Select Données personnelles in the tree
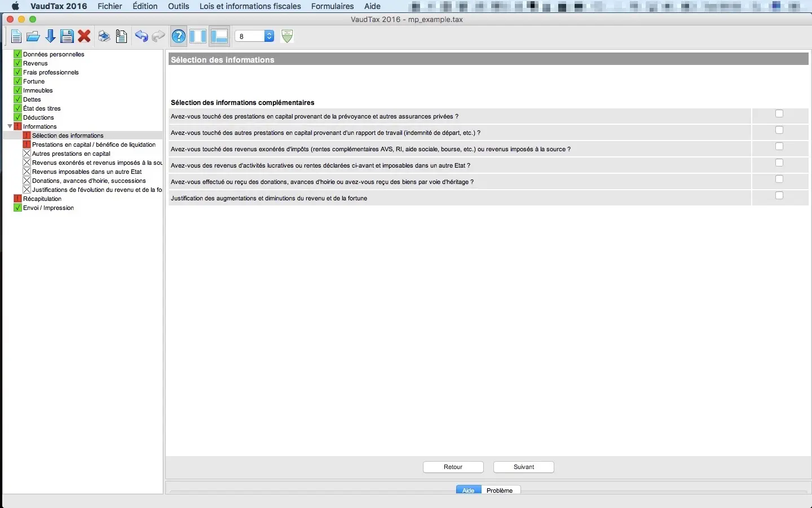 (x=54, y=54)
